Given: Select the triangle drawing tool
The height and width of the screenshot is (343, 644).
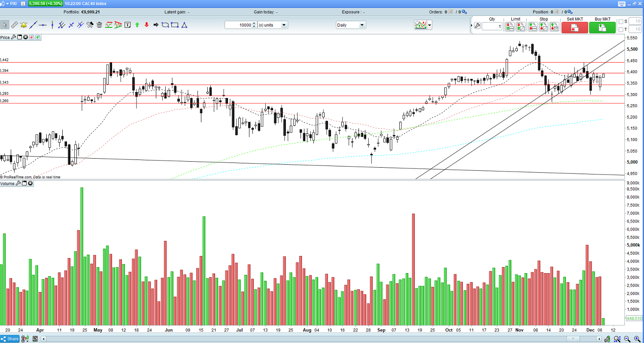Looking at the screenshot, I should (x=184, y=25).
